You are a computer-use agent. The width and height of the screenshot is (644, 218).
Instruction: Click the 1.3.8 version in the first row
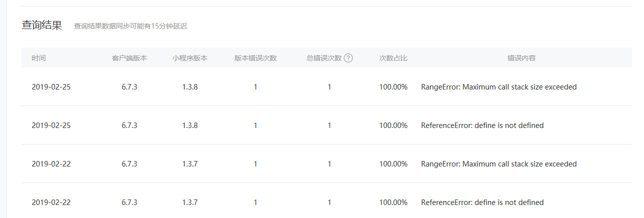coord(190,87)
